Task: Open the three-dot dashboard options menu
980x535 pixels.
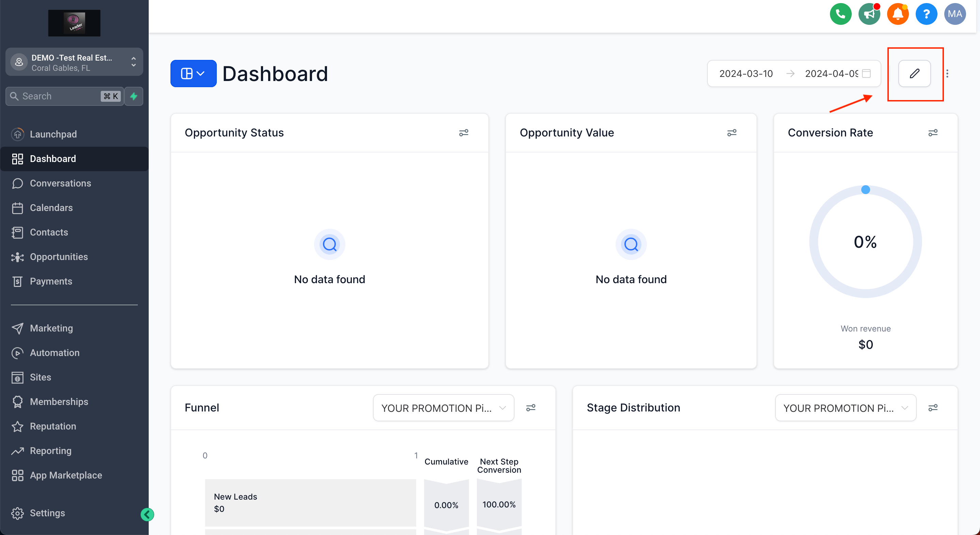Action: 947,74
